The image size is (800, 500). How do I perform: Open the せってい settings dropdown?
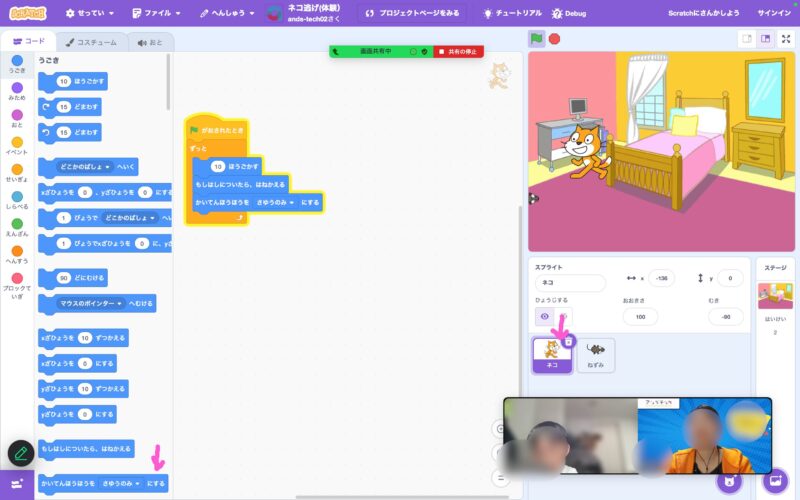pos(90,14)
